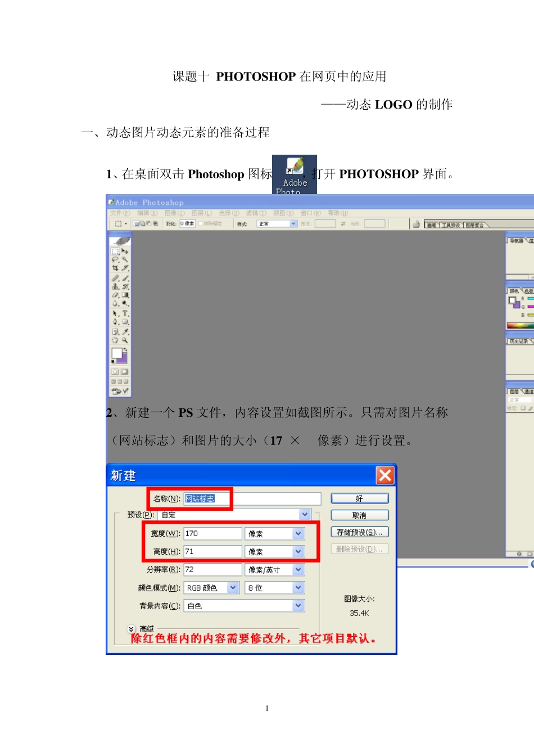Viewport: 534px width, 756px height.
Task: Toggle the anti-alias checkbox on options bar
Action: [201, 223]
